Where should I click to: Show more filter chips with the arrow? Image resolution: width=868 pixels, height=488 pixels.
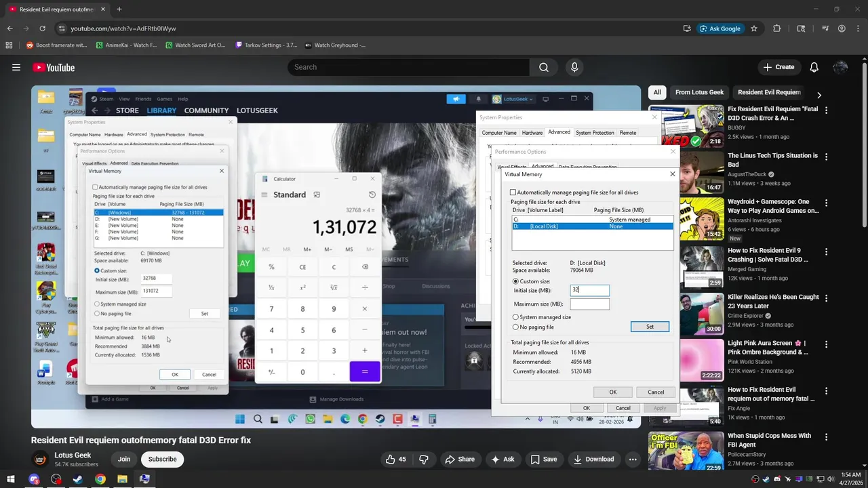tap(818, 95)
